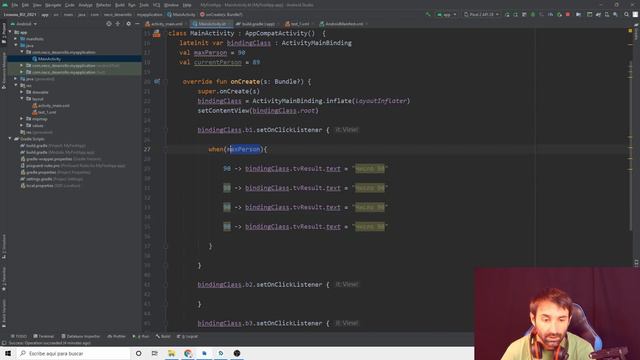
Task: Click the class gutter icon beside MainActivity
Action: pos(156,34)
